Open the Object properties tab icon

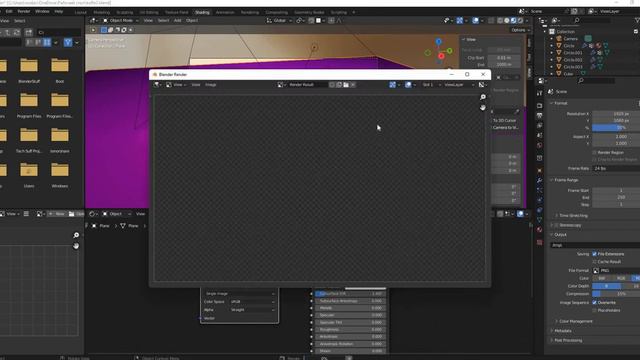coord(540,171)
